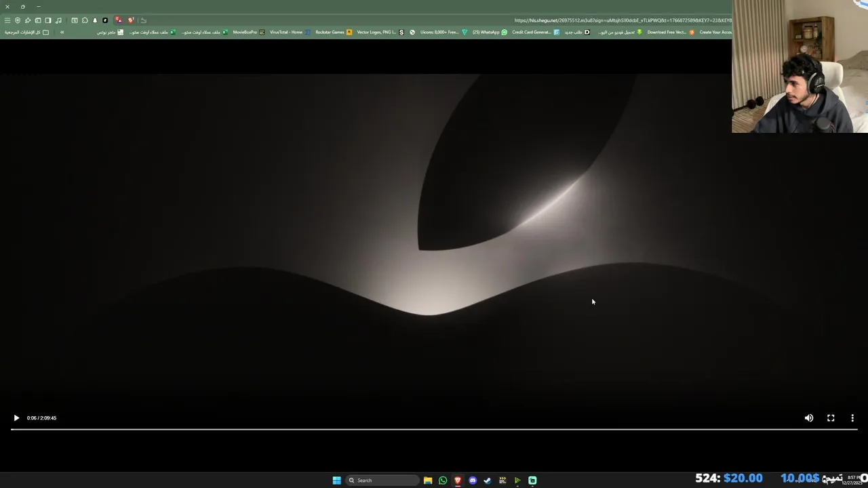Open the video player's three-dot options menu
The width and height of the screenshot is (868, 488).
tap(852, 418)
